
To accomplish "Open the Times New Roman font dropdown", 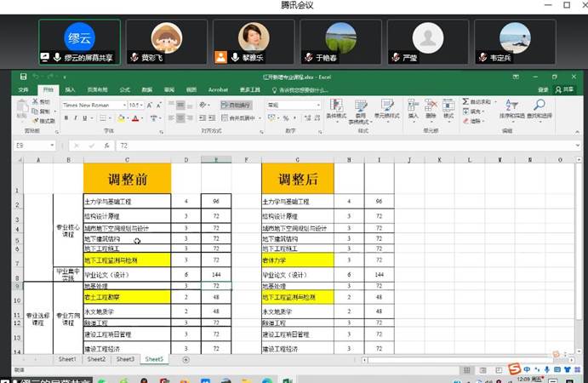I will click(x=124, y=105).
